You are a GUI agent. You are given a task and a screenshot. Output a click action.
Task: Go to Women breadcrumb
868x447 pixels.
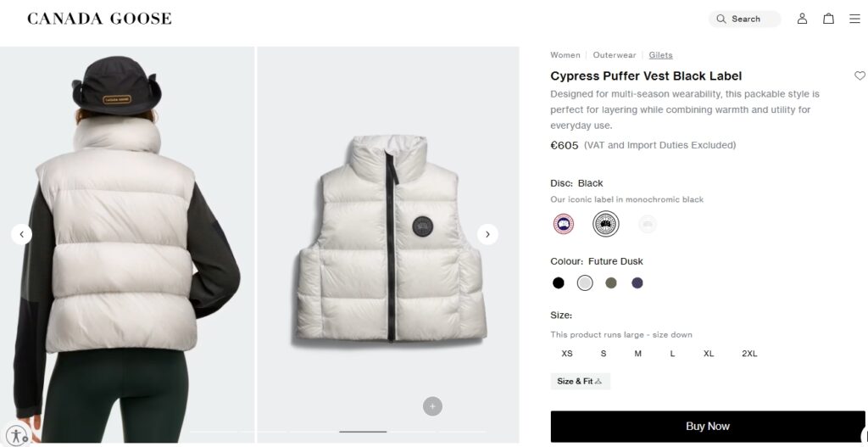565,55
